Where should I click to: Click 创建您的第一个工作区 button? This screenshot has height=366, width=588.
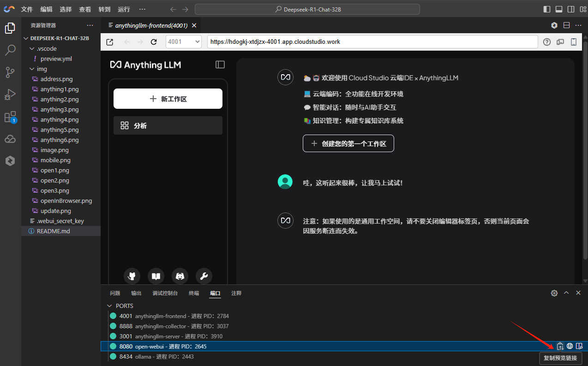click(x=348, y=143)
